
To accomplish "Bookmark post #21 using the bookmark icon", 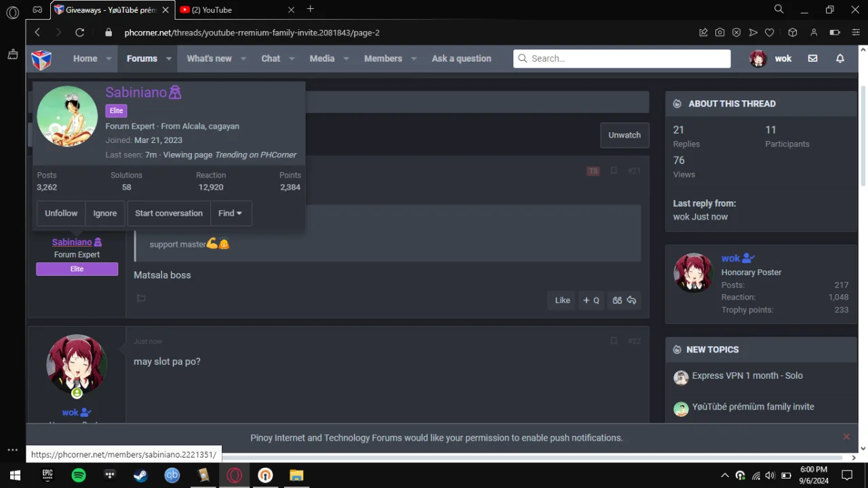I will pos(614,171).
